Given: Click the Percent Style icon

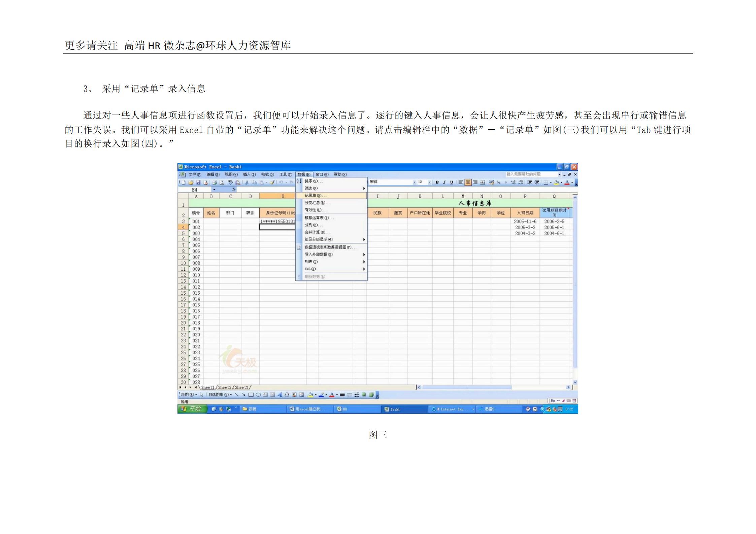Looking at the screenshot, I should pos(498,182).
